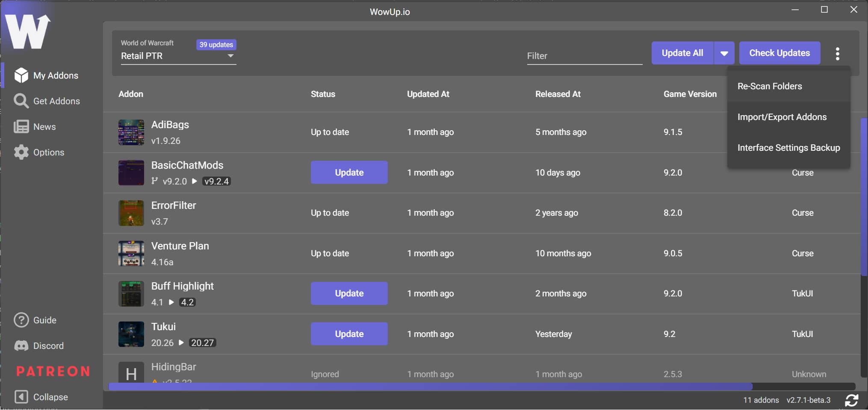Choose Re-Scan Folders from menu
This screenshot has height=410, width=868.
pyautogui.click(x=788, y=86)
